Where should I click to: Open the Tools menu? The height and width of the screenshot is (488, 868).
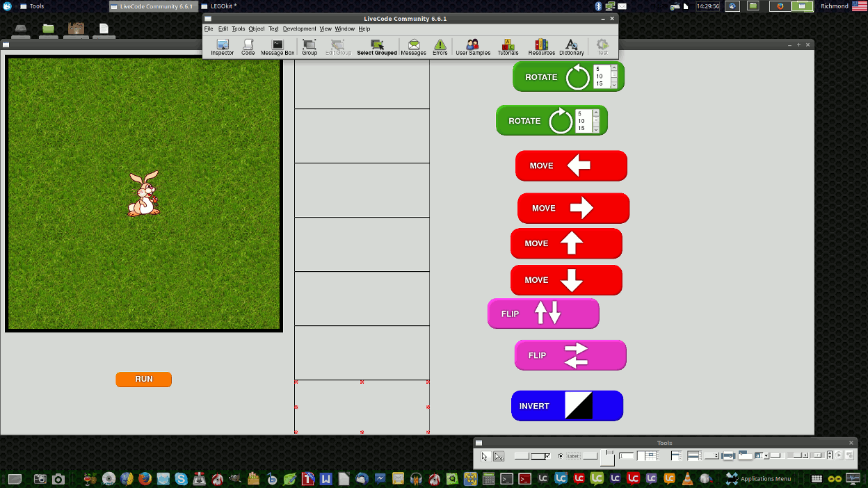click(239, 29)
